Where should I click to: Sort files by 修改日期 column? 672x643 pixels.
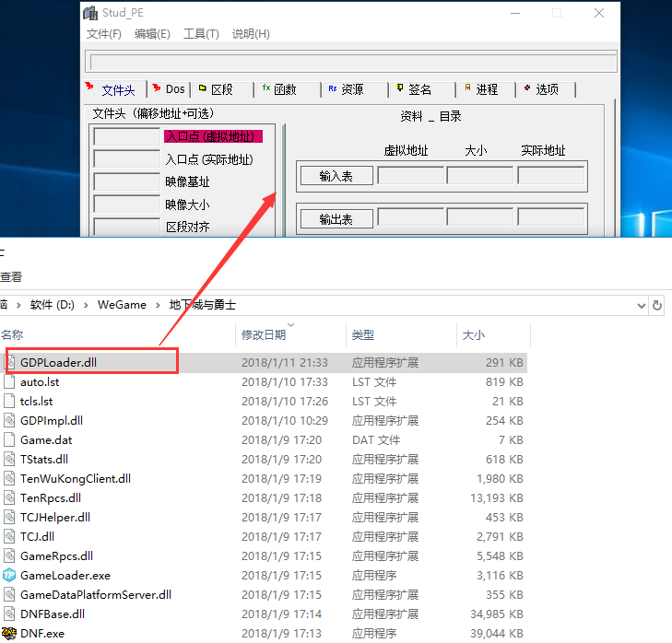[264, 334]
